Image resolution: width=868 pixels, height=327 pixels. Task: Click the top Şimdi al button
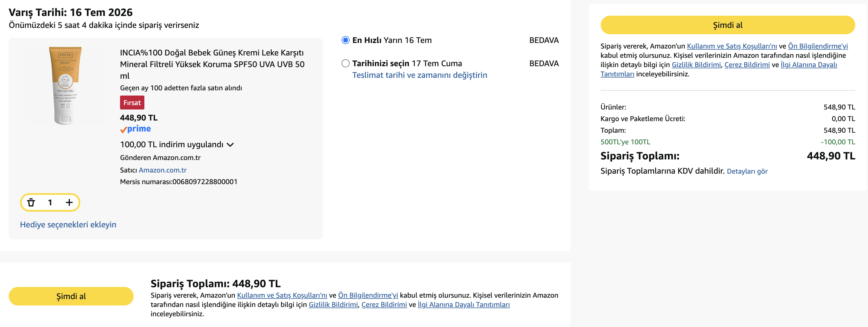(x=727, y=25)
